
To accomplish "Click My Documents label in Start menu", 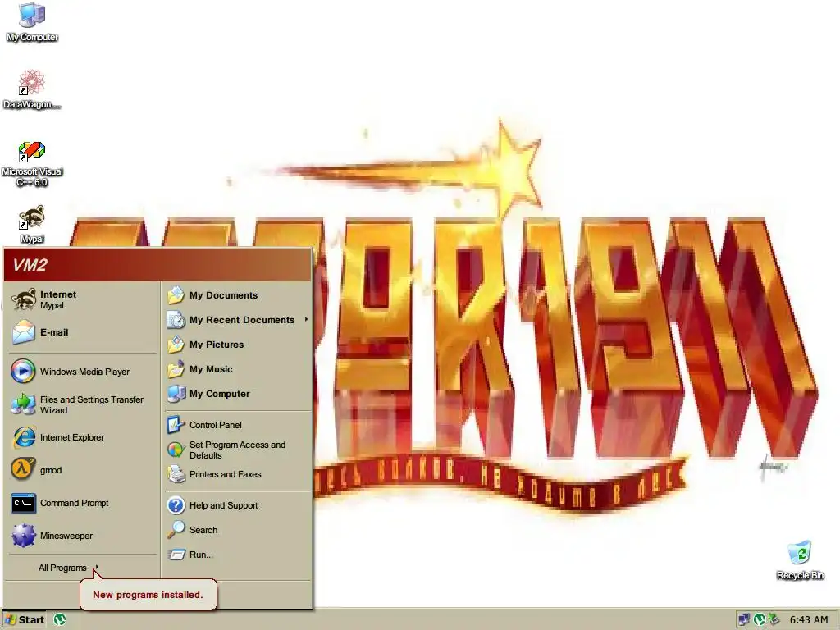I will click(223, 295).
